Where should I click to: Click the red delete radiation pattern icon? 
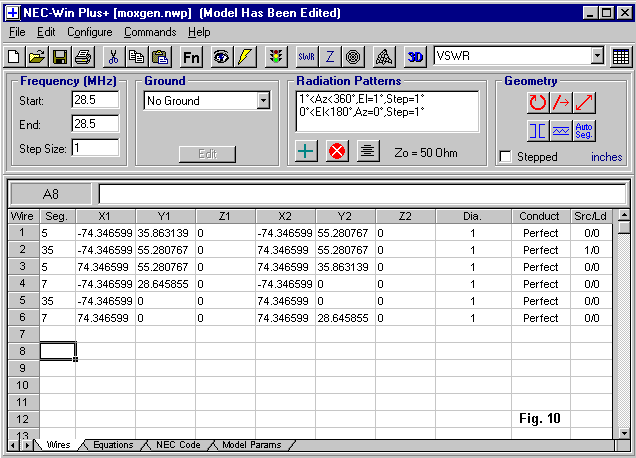point(337,151)
